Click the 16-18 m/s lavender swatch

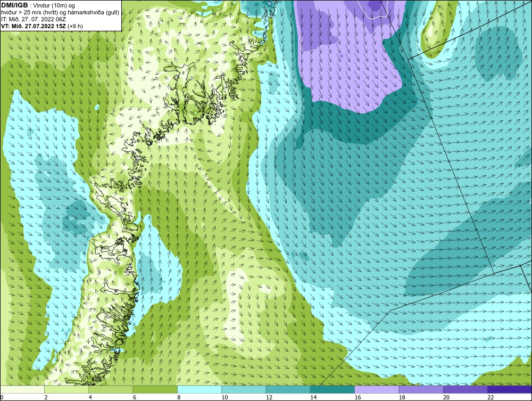[377, 389]
